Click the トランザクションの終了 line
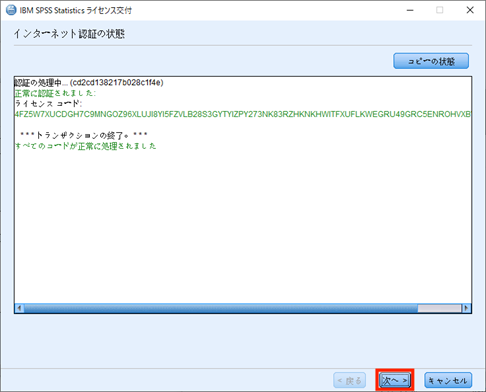The image size is (486, 392). (x=84, y=135)
